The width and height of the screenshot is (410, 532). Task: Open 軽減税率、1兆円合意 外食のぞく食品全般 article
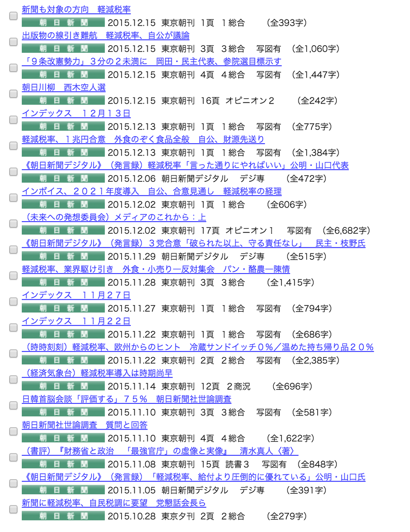143,139
